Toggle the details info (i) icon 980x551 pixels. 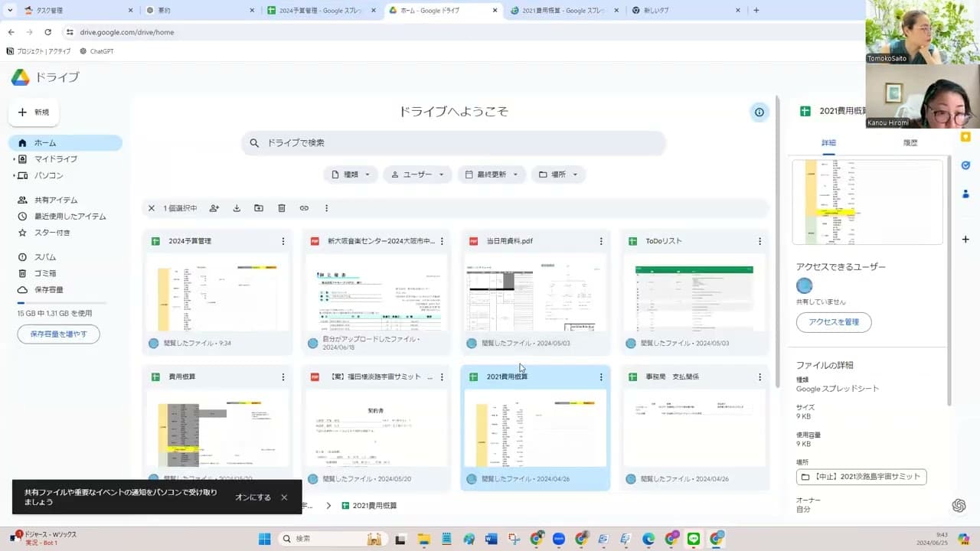[759, 112]
